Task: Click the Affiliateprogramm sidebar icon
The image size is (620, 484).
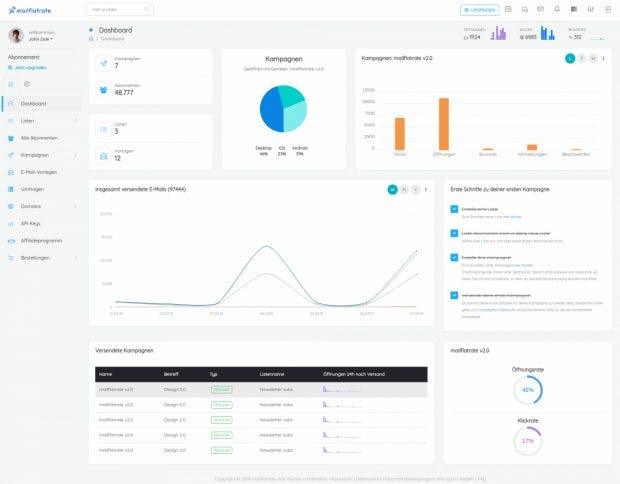Action: coord(11,241)
